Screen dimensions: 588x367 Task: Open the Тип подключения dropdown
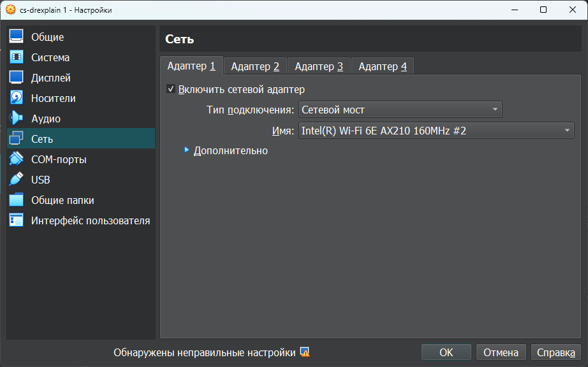click(400, 110)
